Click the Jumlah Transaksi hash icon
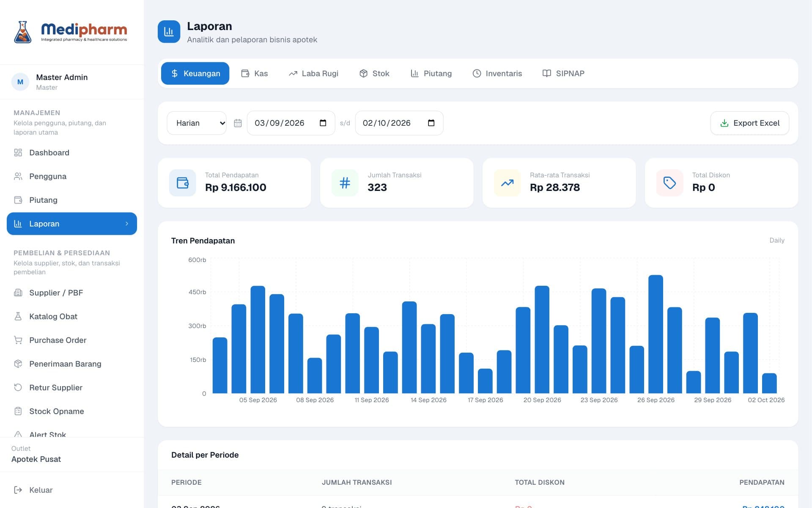812x508 pixels. (x=345, y=183)
